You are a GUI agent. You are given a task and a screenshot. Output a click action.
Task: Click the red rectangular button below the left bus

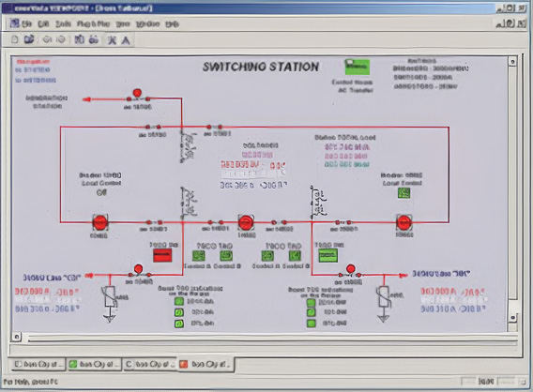(162, 255)
